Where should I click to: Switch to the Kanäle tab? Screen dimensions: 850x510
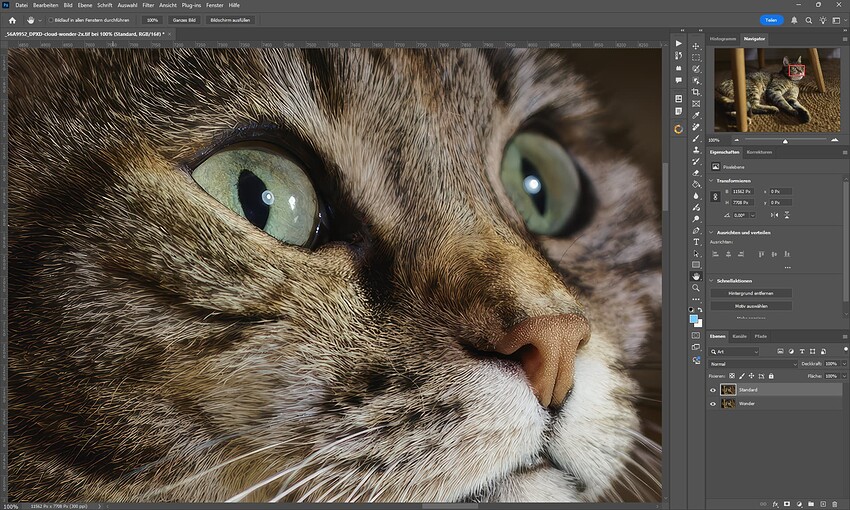click(x=739, y=336)
